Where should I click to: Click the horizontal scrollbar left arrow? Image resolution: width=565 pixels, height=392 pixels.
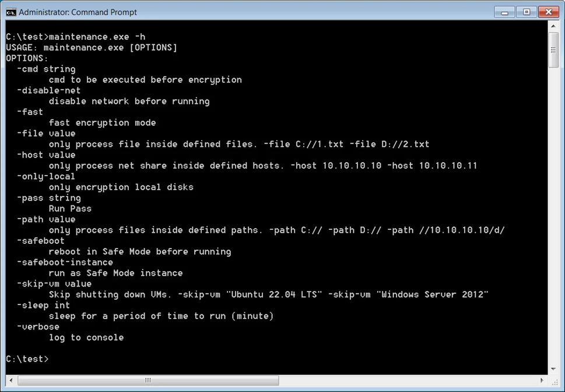[11, 380]
